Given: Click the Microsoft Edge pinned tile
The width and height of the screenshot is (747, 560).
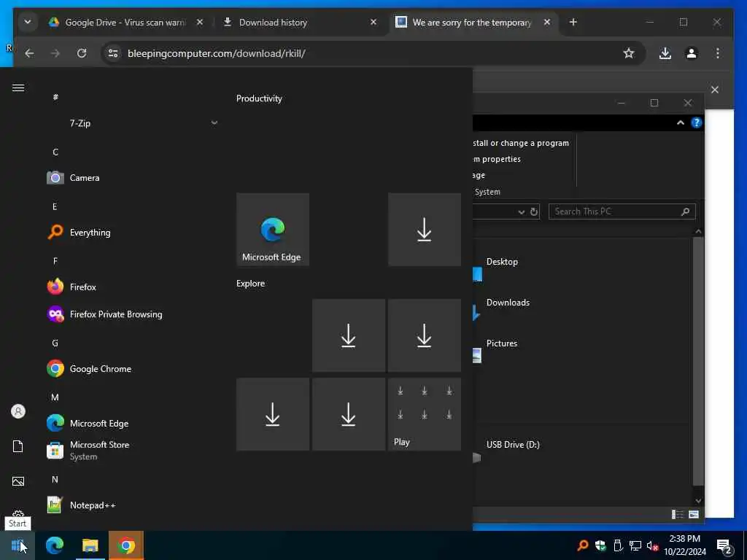Looking at the screenshot, I should pos(273,230).
